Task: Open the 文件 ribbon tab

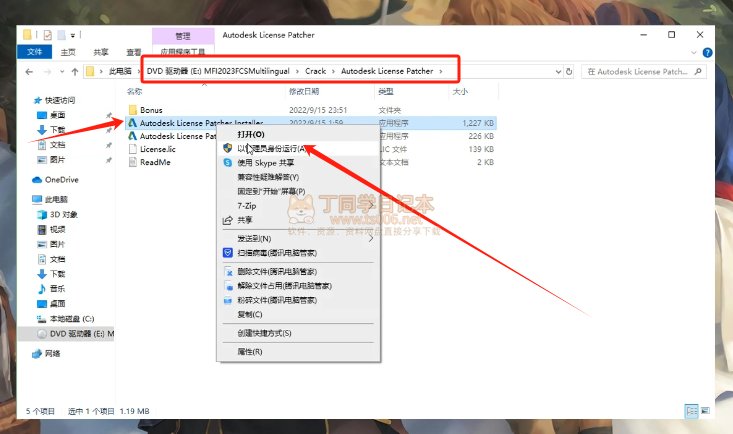Action: (x=34, y=52)
